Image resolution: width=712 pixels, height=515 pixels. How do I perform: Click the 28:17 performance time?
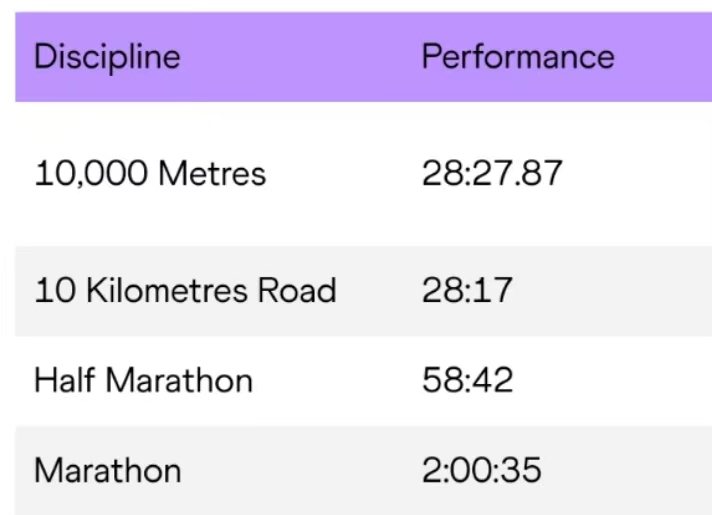click(467, 291)
